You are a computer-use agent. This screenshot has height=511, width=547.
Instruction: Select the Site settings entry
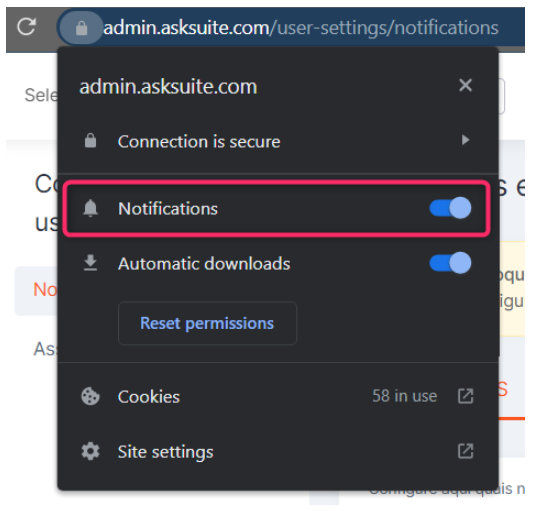tap(278, 452)
